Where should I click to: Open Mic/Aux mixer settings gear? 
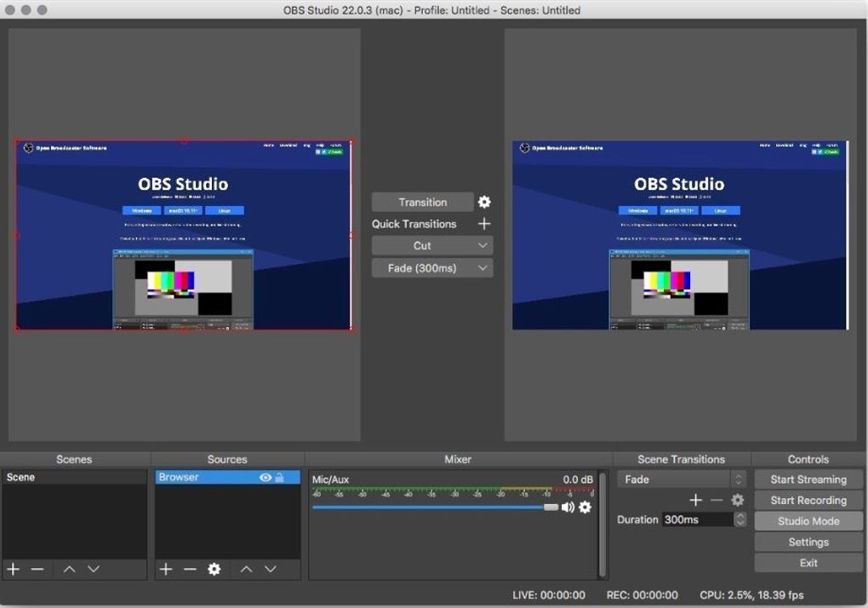tap(585, 508)
